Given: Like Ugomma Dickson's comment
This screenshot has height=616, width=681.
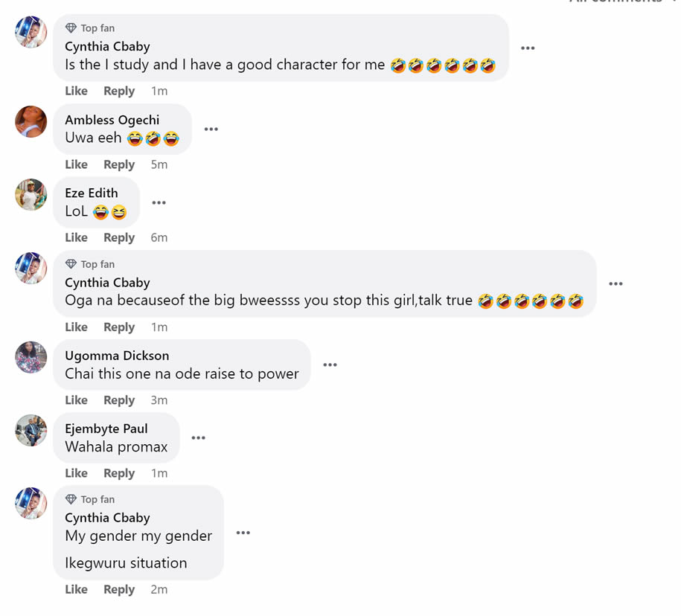Looking at the screenshot, I should click(x=76, y=400).
